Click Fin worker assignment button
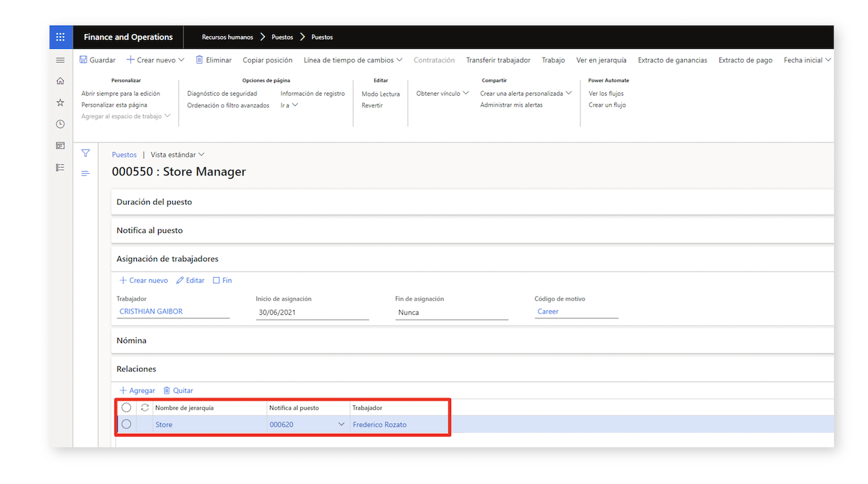 [222, 280]
